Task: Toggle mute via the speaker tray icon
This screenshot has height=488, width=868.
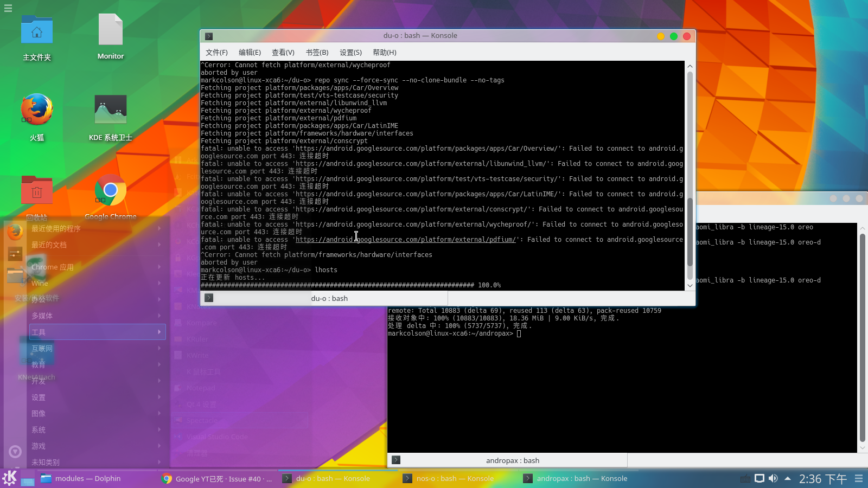Action: (774, 478)
